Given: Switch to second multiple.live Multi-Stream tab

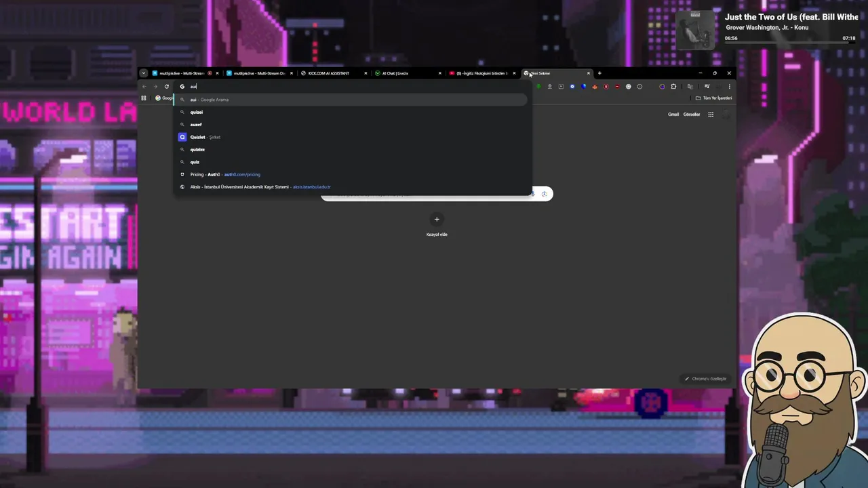Looking at the screenshot, I should [259, 73].
